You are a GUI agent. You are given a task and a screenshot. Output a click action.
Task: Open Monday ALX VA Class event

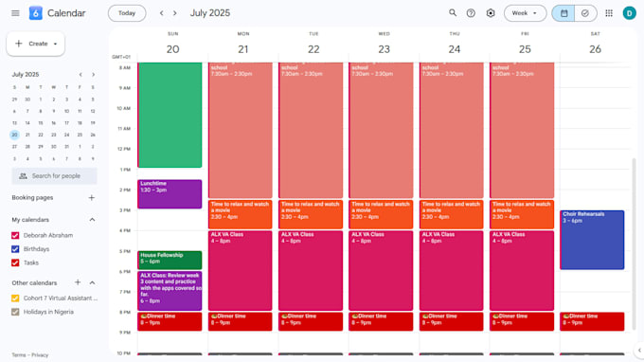pos(240,270)
